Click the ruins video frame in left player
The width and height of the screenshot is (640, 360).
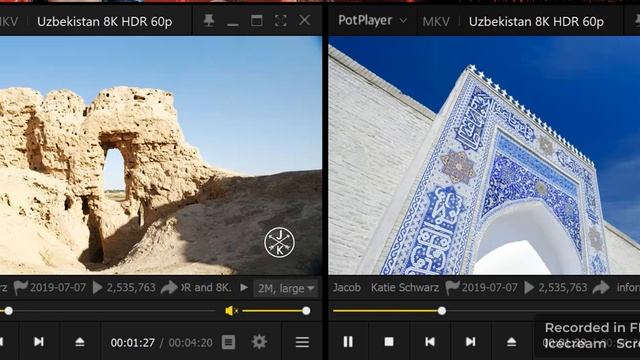tap(161, 155)
